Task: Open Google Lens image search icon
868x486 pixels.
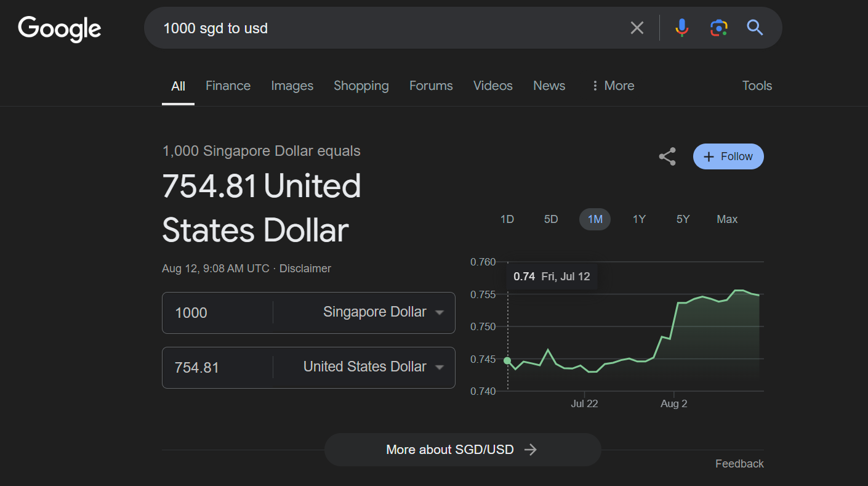Action: tap(718, 28)
